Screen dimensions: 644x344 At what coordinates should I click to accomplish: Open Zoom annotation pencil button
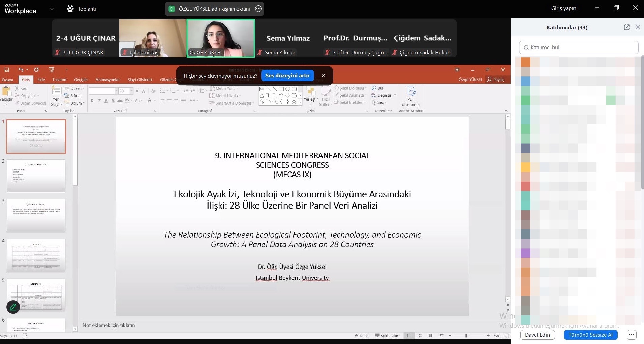(13, 307)
